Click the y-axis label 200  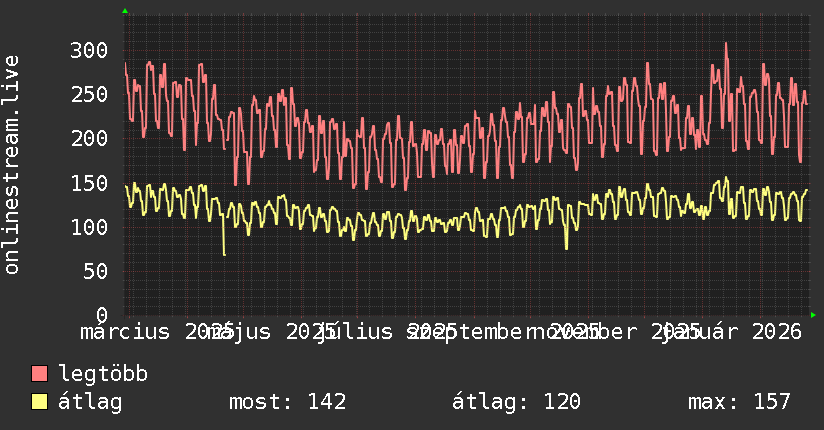89,139
